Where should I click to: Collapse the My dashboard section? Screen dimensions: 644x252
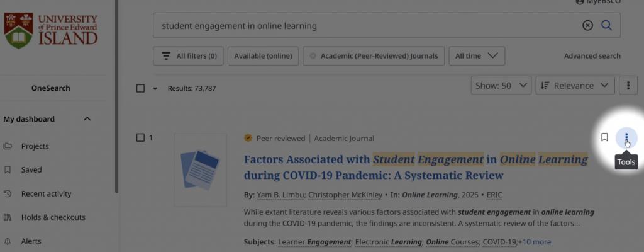(87, 119)
